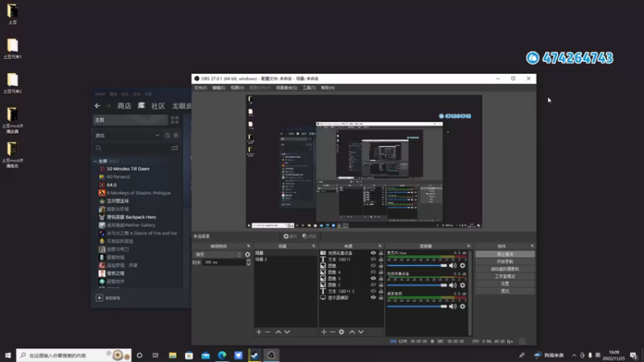Open the Windows Start menu
The width and height of the screenshot is (644, 362).
8,355
